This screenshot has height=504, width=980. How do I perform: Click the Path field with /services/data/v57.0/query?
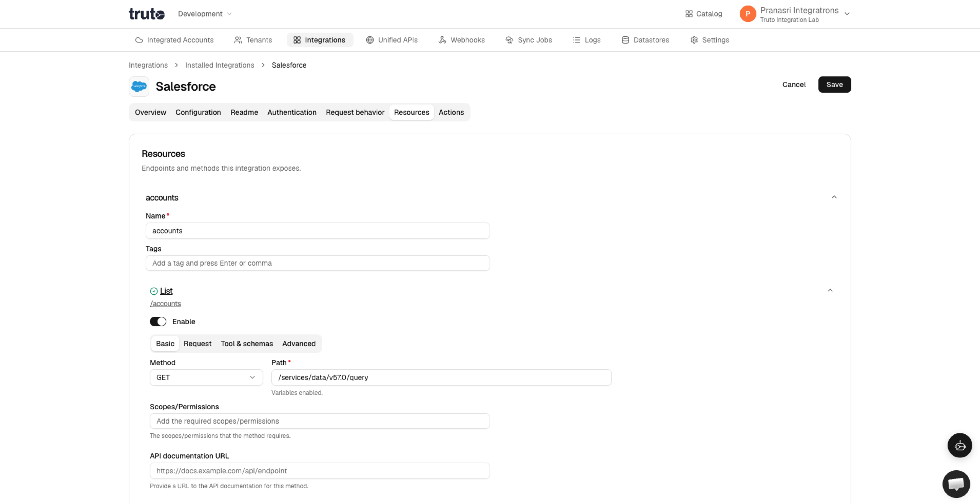441,377
